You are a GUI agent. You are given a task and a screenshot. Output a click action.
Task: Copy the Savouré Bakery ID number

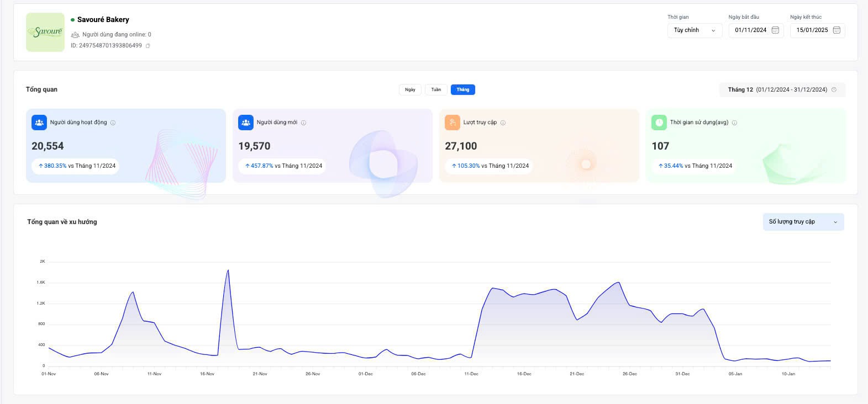point(148,46)
